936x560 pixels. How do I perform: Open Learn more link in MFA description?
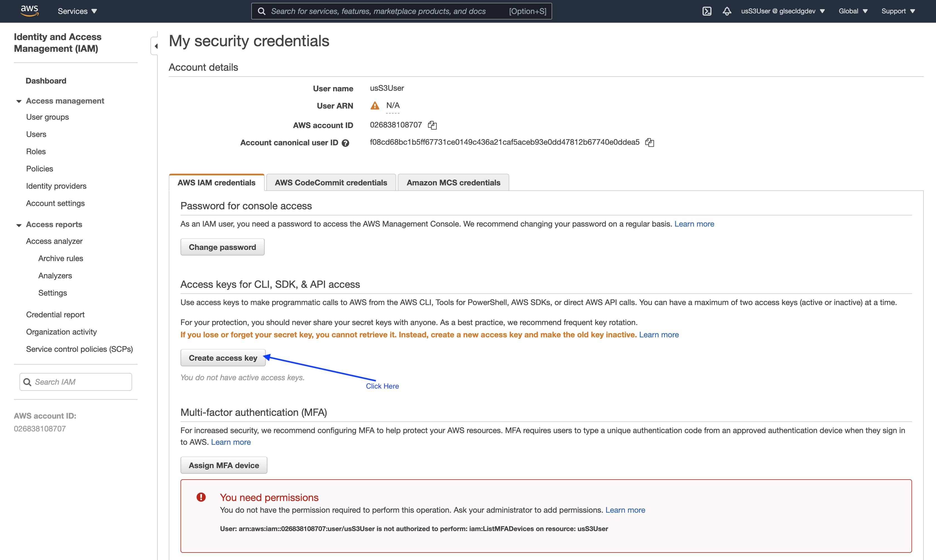point(231,442)
